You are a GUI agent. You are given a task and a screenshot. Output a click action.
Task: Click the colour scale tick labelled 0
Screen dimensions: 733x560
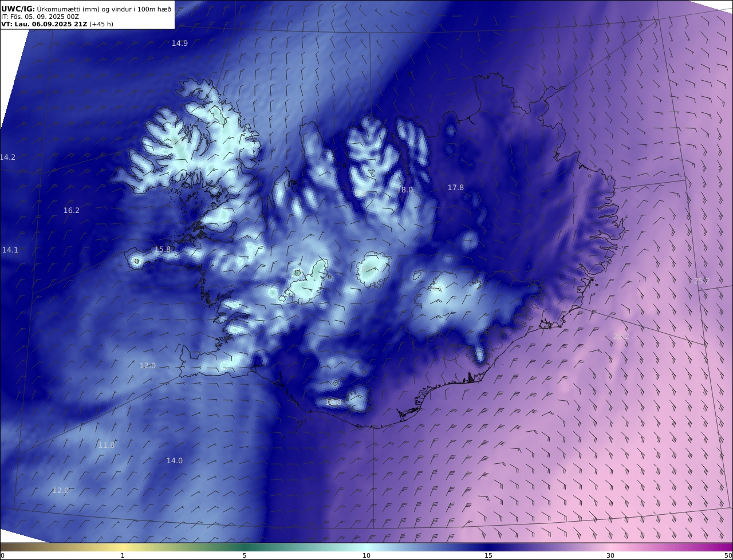(2, 555)
